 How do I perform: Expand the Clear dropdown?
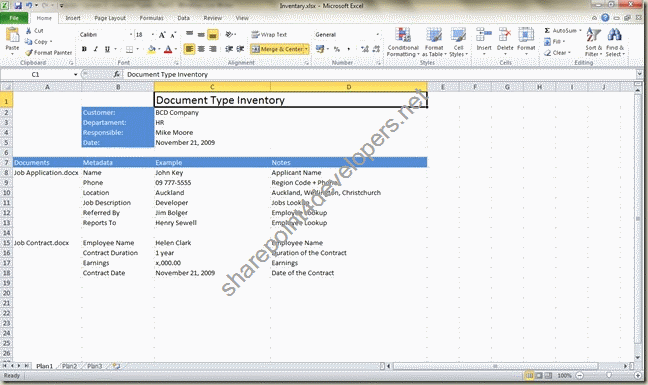click(569, 52)
